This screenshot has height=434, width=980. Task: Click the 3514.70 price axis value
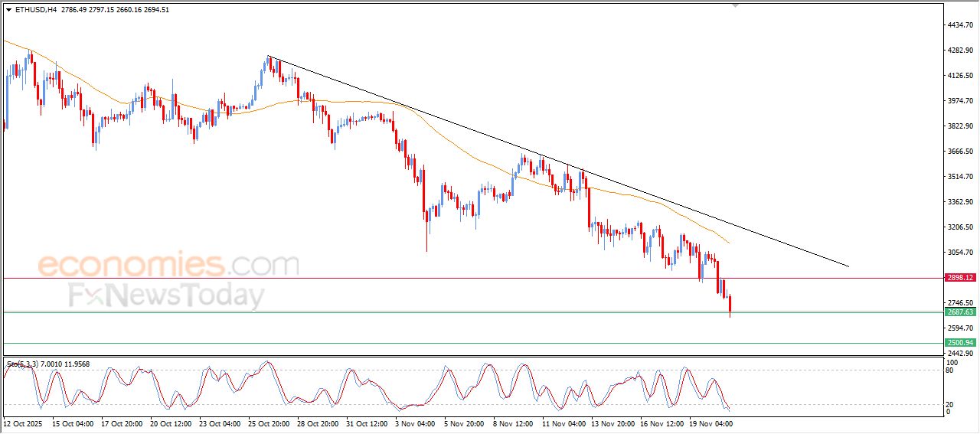click(x=959, y=177)
